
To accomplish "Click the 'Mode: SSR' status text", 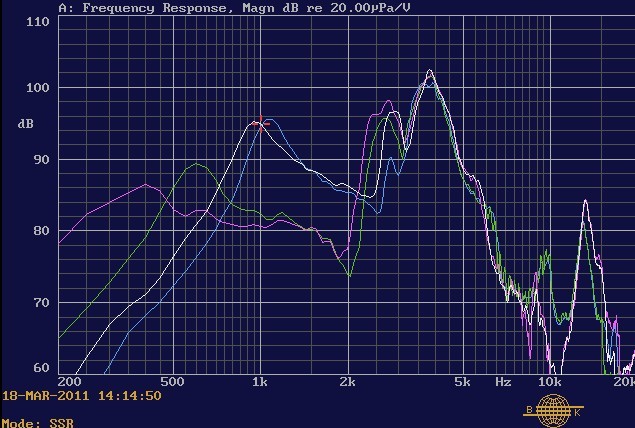I will (x=38, y=424).
